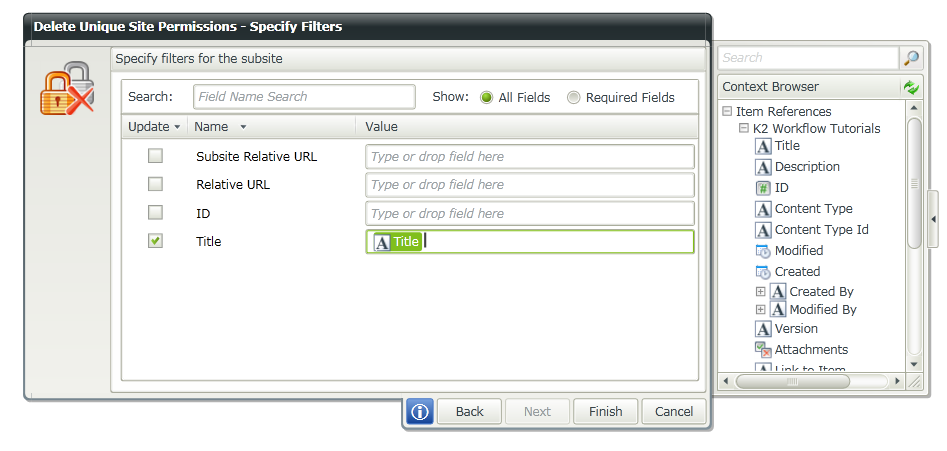Select the Required Fields radio button
This screenshot has height=451, width=947.
coord(573,97)
